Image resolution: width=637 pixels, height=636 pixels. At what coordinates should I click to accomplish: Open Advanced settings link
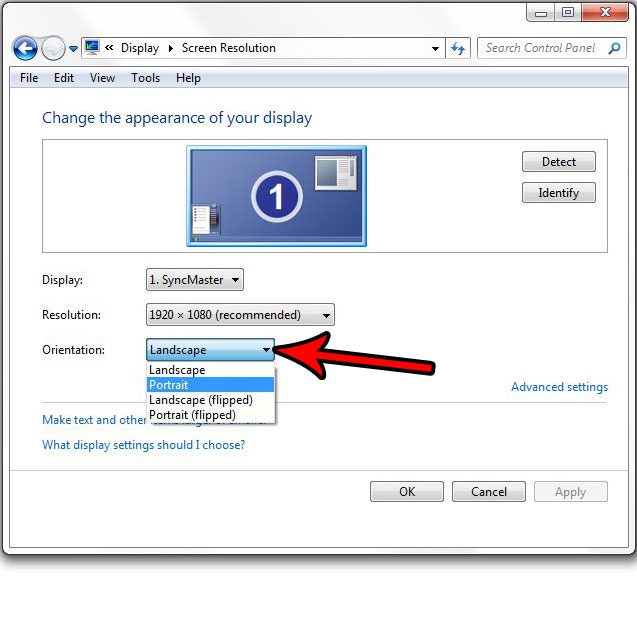point(559,387)
